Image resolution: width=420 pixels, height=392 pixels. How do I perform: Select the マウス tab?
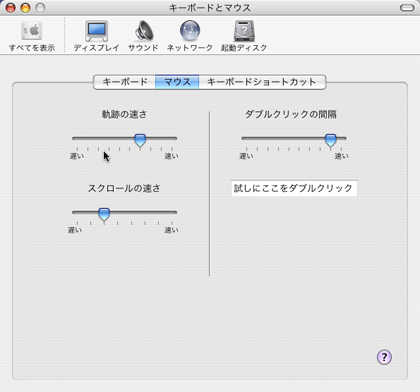[177, 82]
